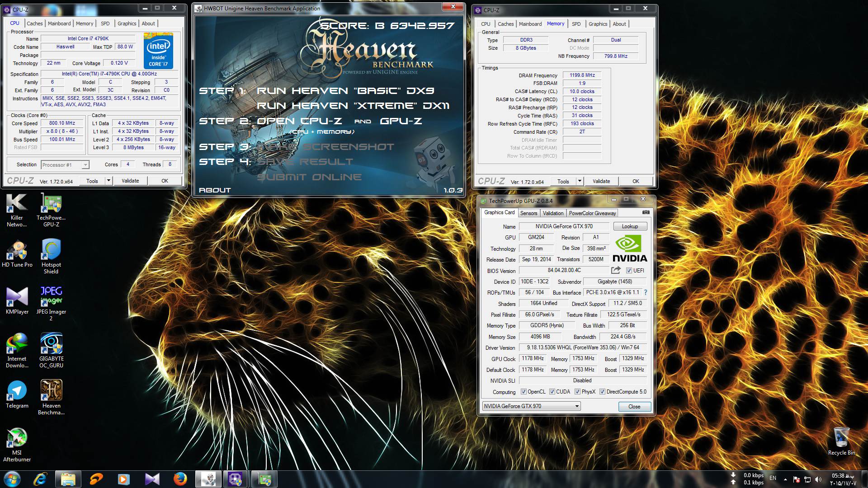868x488 pixels.
Task: Expand Processor #1 selection dropdown
Action: point(85,165)
